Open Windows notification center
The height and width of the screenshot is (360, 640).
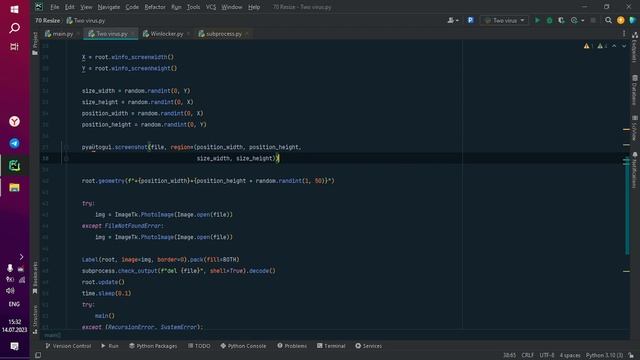14,347
